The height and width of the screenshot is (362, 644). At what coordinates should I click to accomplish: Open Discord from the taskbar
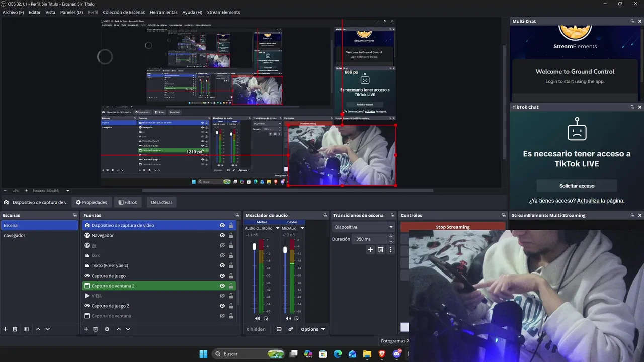(x=396, y=354)
